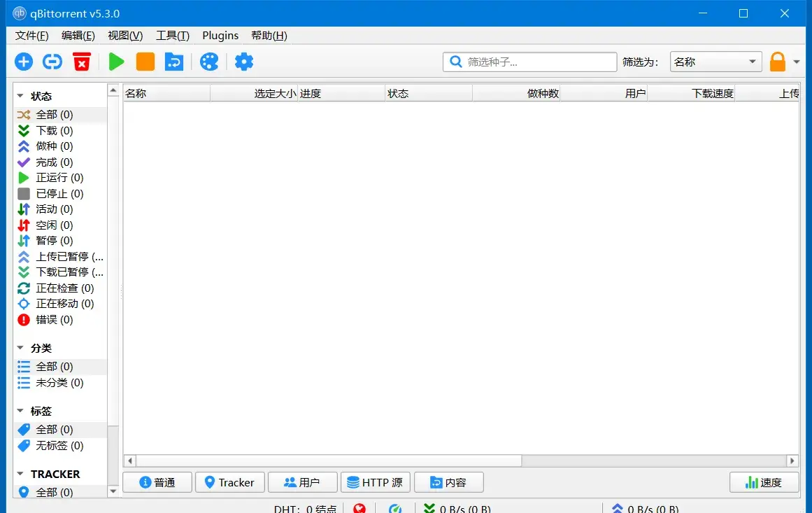
Task: Sort by the 下载速度 column header
Action: pyautogui.click(x=692, y=93)
